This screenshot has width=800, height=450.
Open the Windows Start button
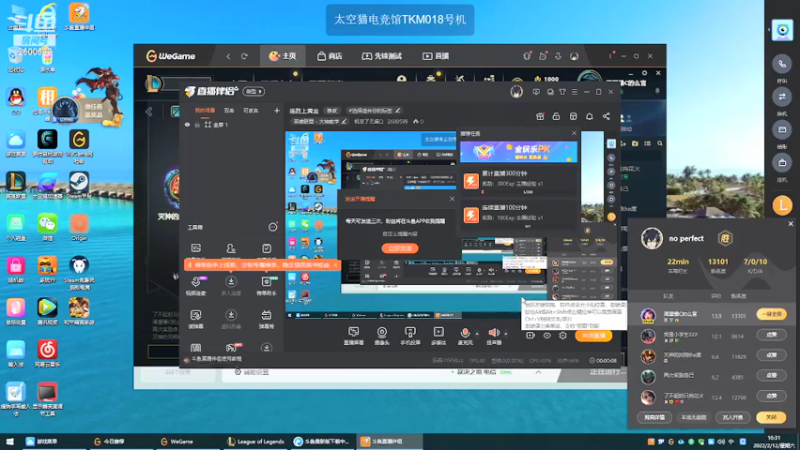pyautogui.click(x=10, y=441)
